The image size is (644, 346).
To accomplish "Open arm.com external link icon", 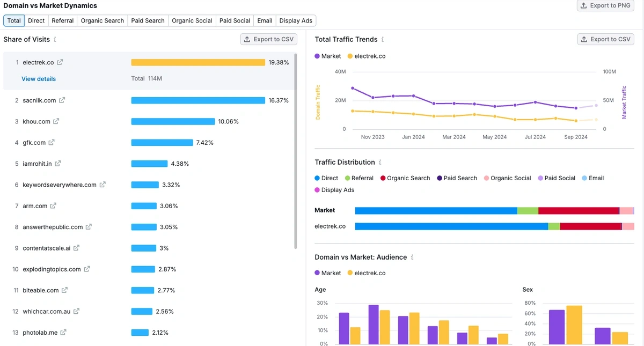I will point(53,206).
